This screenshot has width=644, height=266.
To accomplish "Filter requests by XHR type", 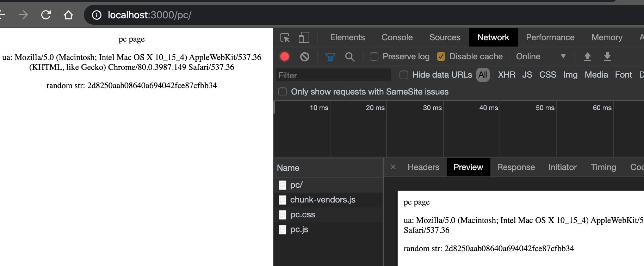I will point(506,75).
